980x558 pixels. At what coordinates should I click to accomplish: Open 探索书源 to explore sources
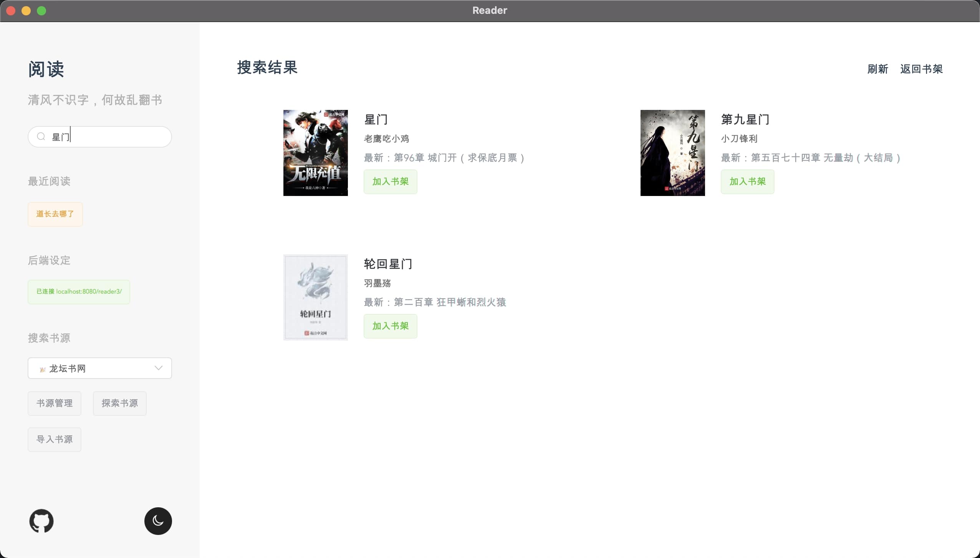click(x=119, y=403)
